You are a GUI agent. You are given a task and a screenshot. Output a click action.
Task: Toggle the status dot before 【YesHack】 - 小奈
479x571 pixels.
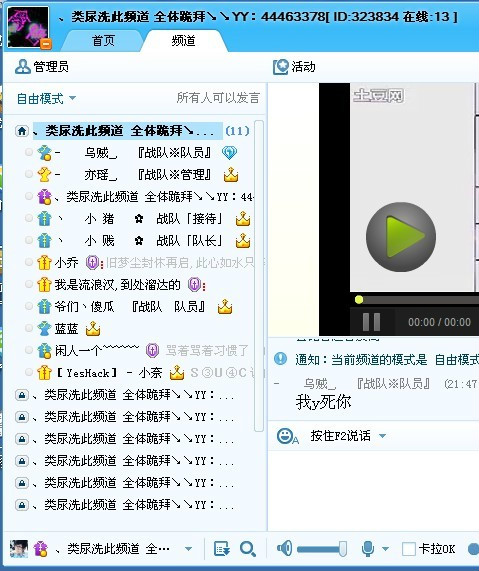pos(29,372)
